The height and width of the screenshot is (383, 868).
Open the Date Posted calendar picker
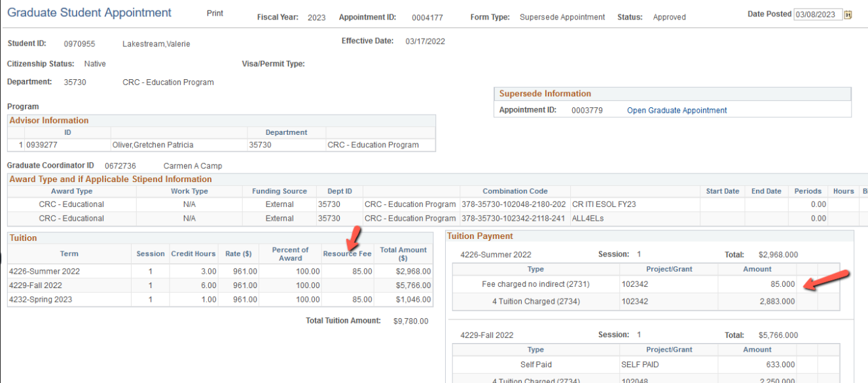[x=848, y=15]
